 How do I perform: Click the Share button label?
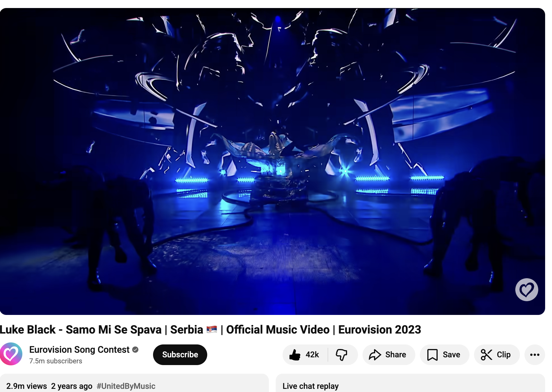[396, 355]
